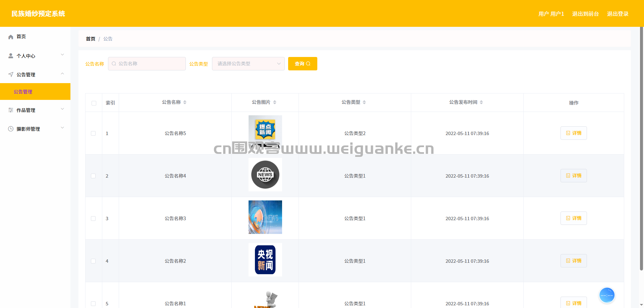Open the 请选择公告类型 dropdown

[248, 64]
